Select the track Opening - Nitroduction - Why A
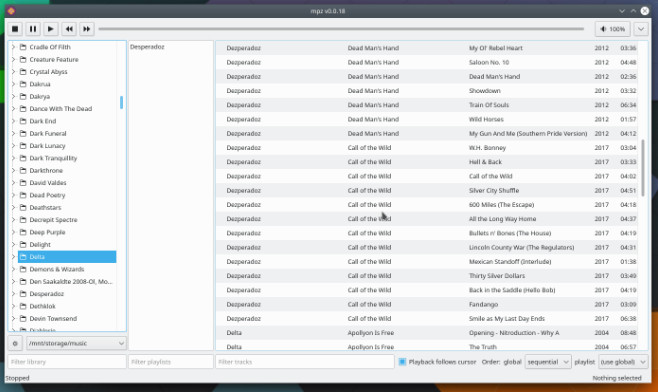The image size is (658, 392). click(x=427, y=333)
